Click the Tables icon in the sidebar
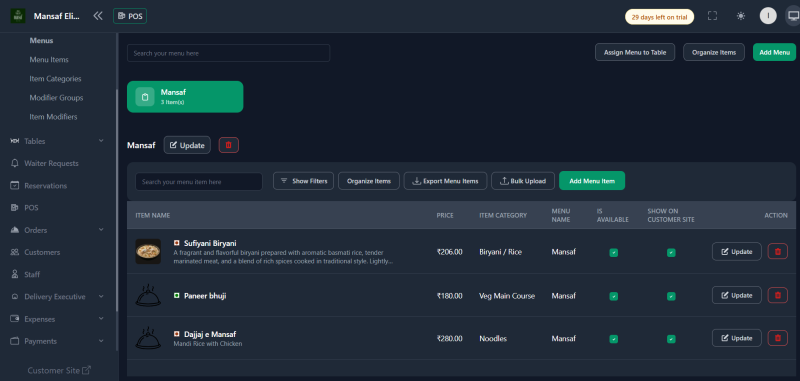This screenshot has width=800, height=381. (x=15, y=141)
